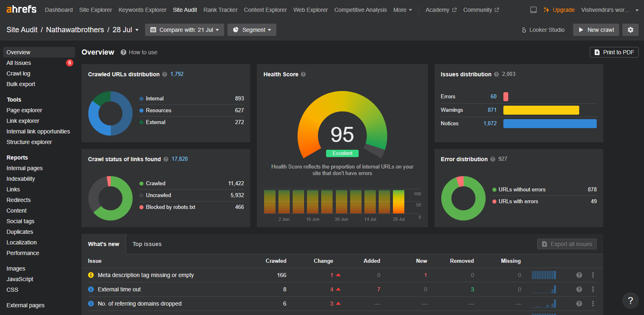Open trend sparkline for Meta description row
The width and height of the screenshot is (644, 315).
click(x=544, y=275)
